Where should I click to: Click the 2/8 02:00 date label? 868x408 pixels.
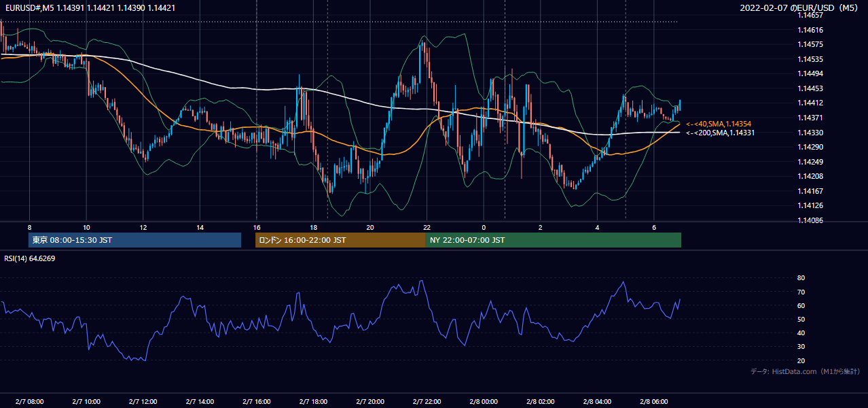541,401
